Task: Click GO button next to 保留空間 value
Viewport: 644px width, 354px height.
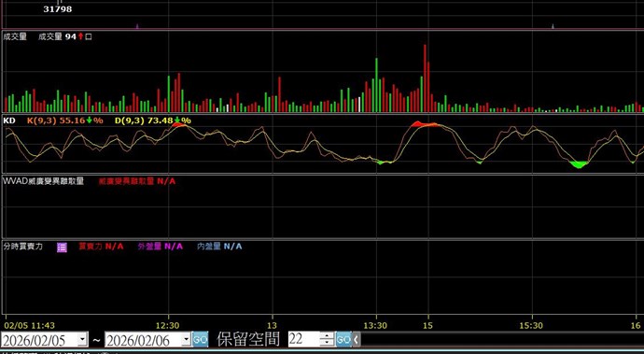Action: point(343,340)
